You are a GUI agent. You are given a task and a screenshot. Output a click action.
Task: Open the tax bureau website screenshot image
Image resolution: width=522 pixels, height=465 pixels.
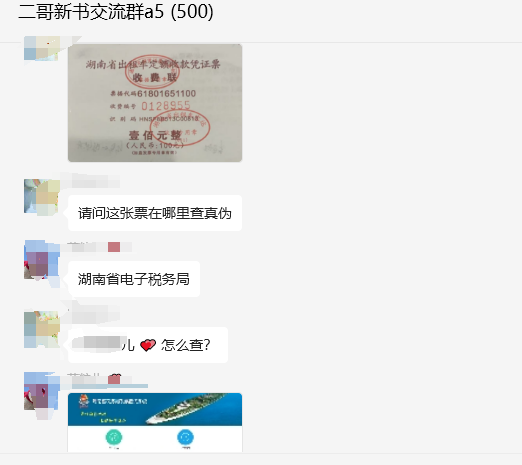(x=155, y=422)
